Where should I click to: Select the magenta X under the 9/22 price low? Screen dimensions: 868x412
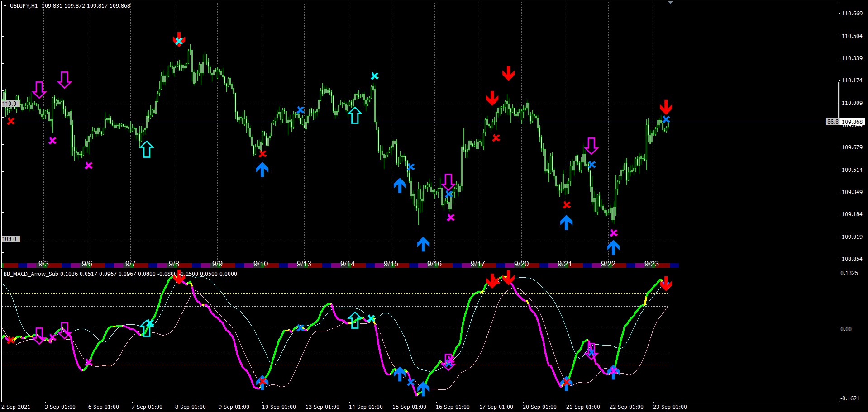614,233
